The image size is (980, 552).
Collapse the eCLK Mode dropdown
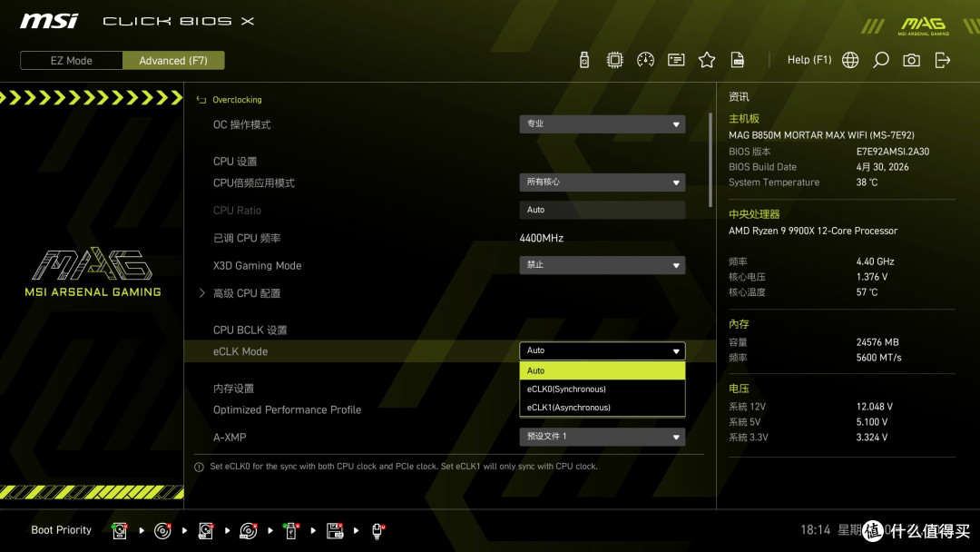point(602,350)
